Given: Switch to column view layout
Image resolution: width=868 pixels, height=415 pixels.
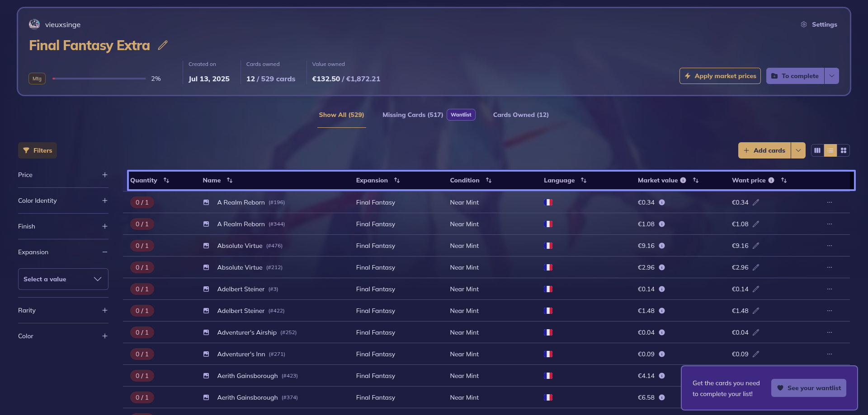Looking at the screenshot, I should tap(817, 150).
